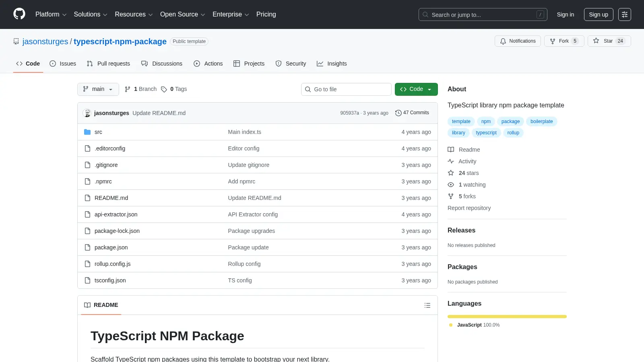Select the rollup.config.js file icon
Viewport: 644px width, 362px height.
pos(87,264)
